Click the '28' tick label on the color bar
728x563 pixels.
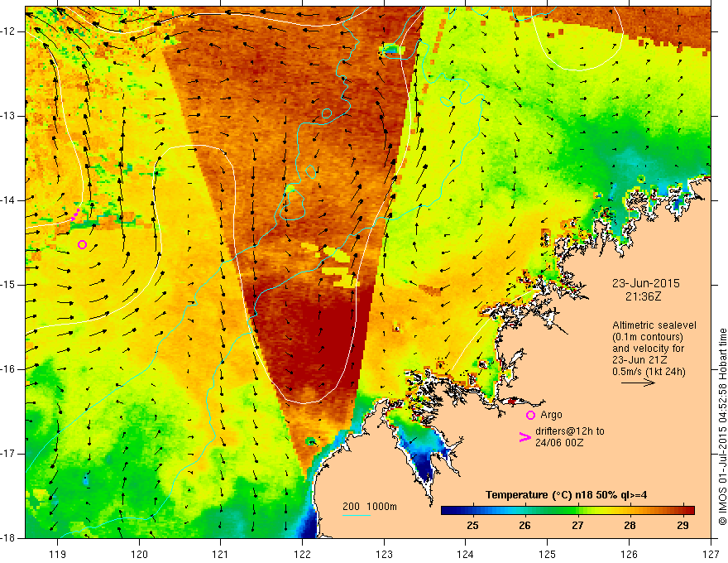630,526
